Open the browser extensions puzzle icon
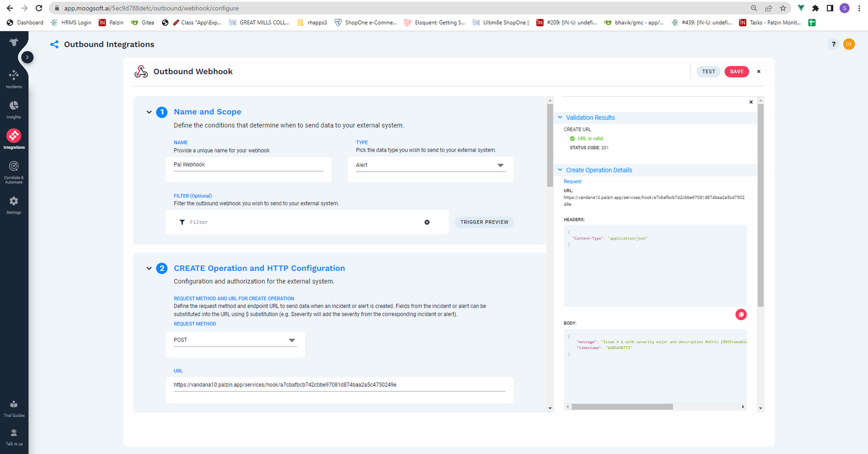The height and width of the screenshot is (454, 868). tap(816, 8)
